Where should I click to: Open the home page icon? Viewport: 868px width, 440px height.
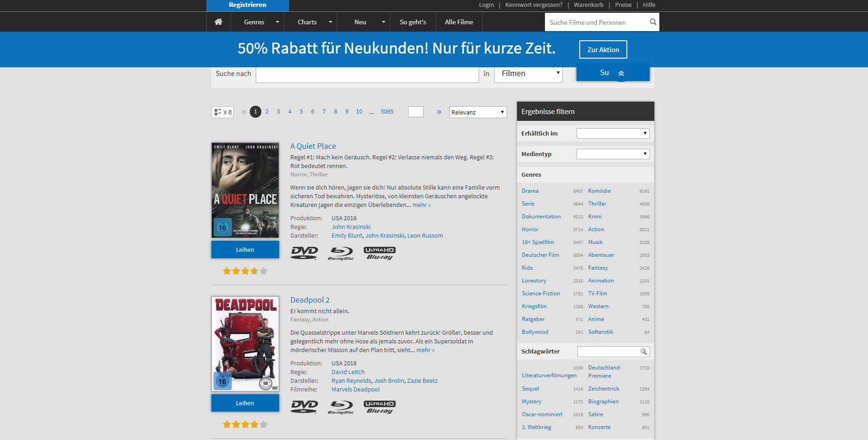[219, 22]
